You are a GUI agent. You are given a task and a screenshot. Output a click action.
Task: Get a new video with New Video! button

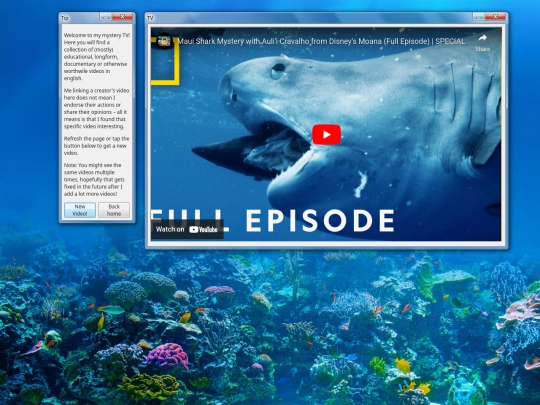[80, 210]
